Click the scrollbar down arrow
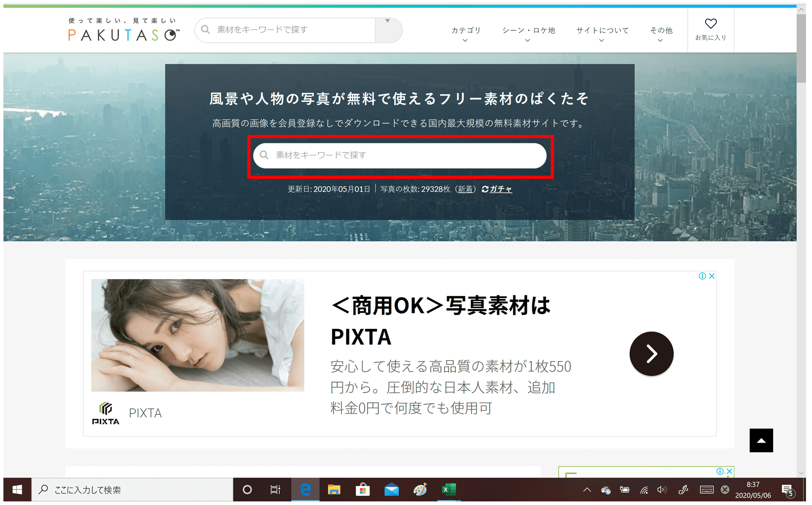 (801, 473)
